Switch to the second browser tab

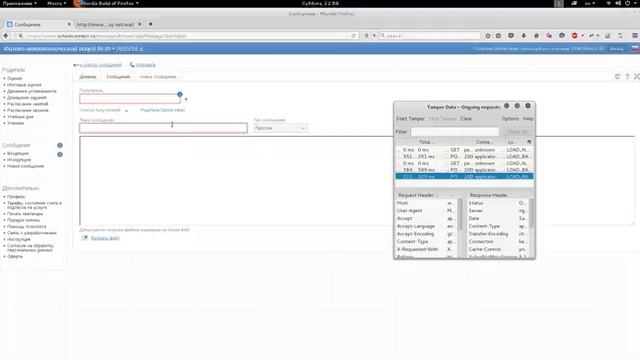(x=109, y=24)
